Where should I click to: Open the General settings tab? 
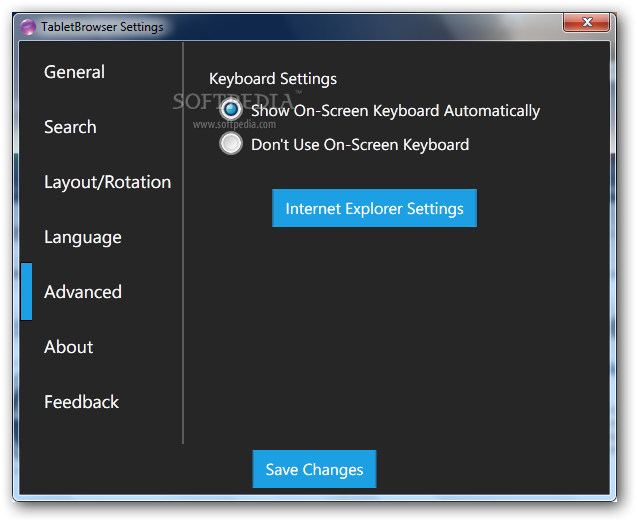(74, 72)
